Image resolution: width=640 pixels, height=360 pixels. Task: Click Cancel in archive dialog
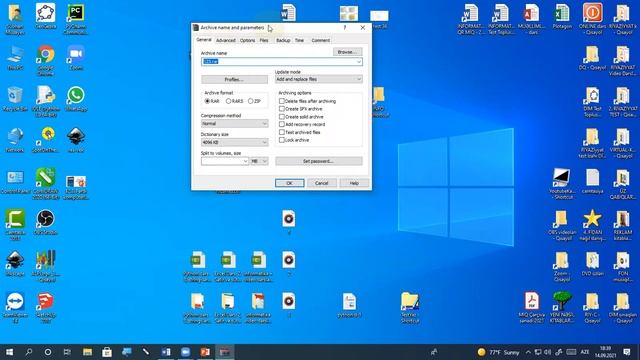point(322,183)
